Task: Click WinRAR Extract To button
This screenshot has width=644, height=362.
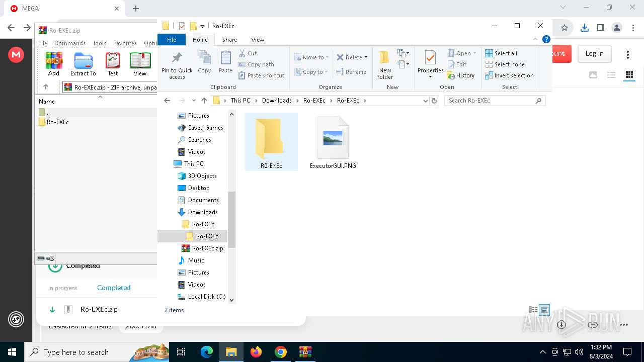Action: (x=83, y=64)
